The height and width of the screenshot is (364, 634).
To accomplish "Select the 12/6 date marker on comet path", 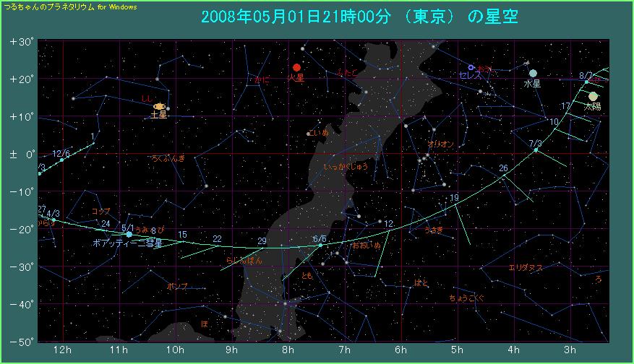I will pyautogui.click(x=61, y=160).
